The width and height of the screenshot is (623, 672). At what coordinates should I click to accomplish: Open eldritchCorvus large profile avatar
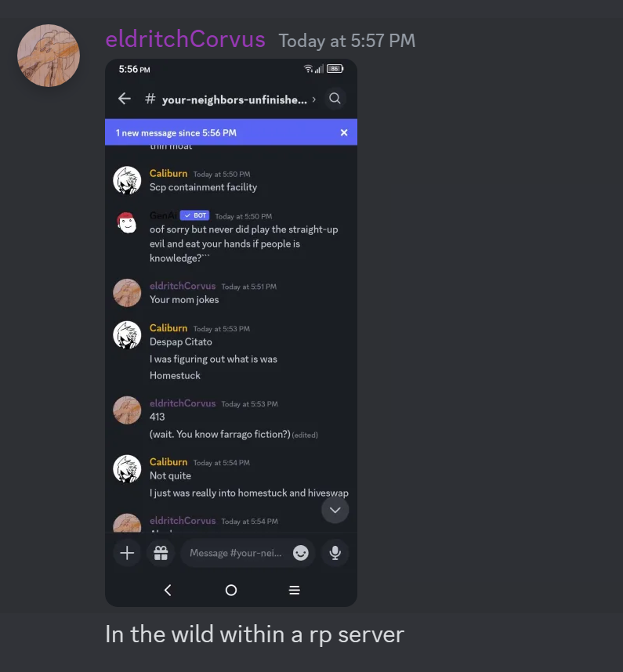[x=49, y=56]
